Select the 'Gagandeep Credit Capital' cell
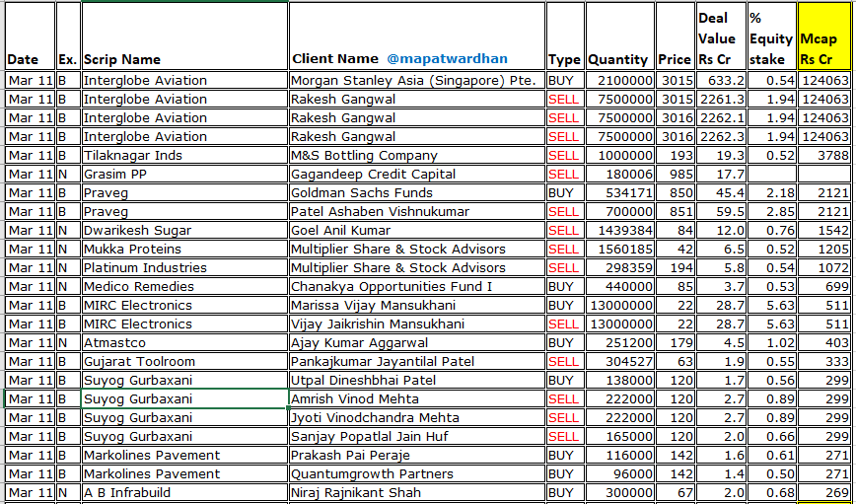This screenshot has height=504, width=856. coord(417,174)
